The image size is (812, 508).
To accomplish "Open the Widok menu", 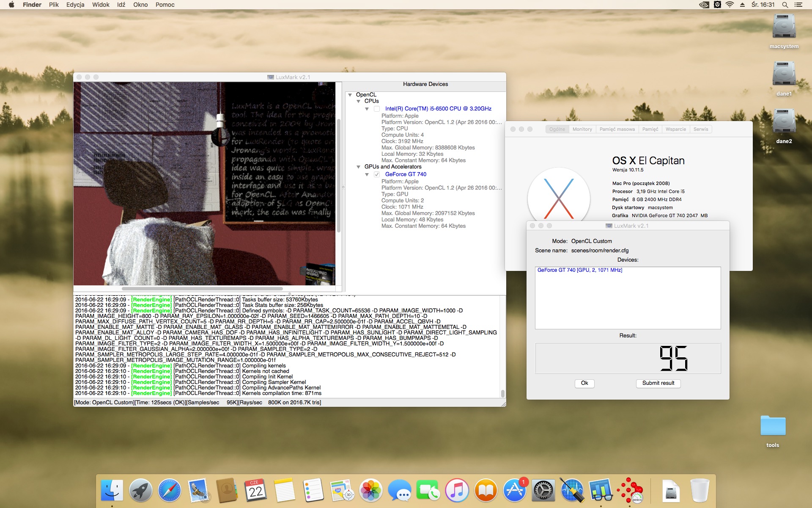I will [x=101, y=5].
